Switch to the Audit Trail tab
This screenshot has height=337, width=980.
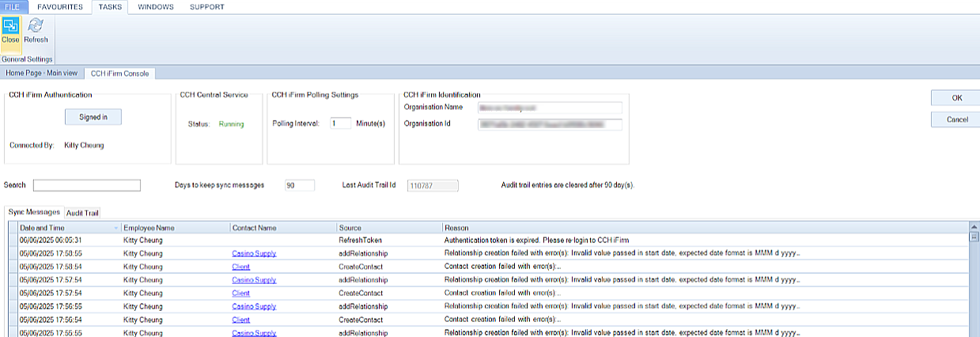coord(82,213)
